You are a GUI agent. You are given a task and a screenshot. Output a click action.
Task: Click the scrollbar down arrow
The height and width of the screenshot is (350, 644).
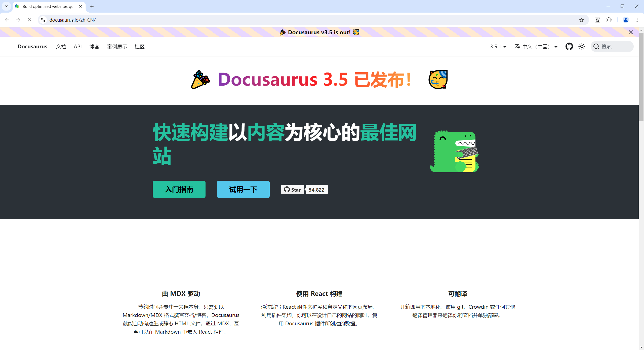[641, 347]
